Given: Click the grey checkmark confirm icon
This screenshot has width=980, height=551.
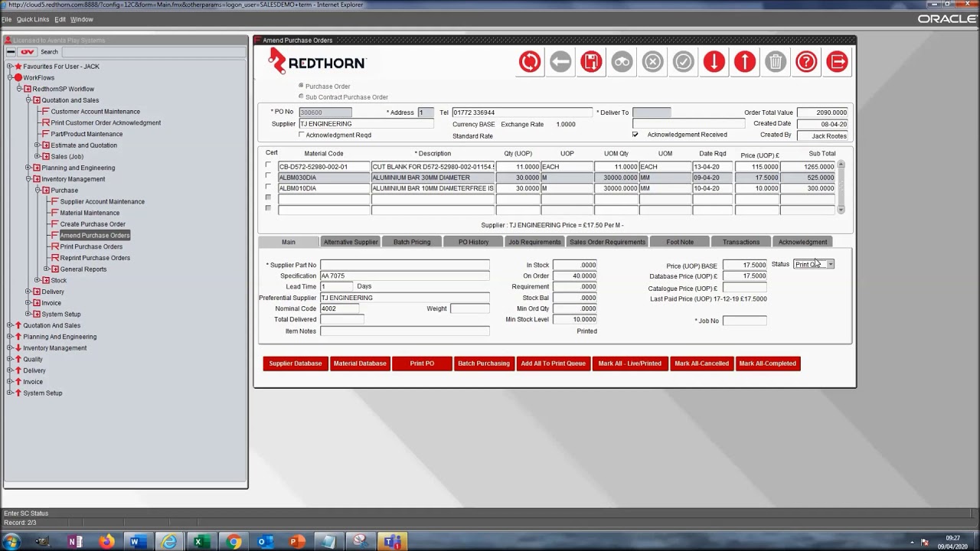Looking at the screenshot, I should tap(683, 62).
